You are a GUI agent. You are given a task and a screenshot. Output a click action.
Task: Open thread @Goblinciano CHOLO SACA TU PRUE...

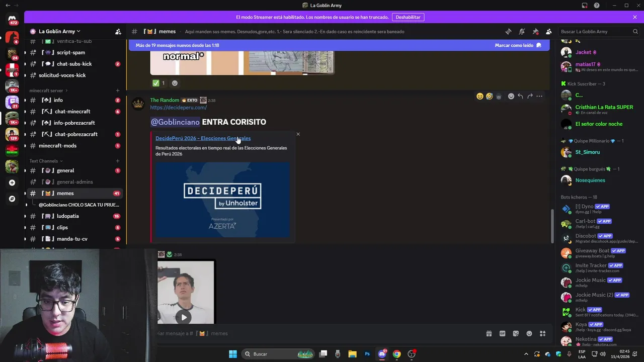pyautogui.click(x=79, y=205)
